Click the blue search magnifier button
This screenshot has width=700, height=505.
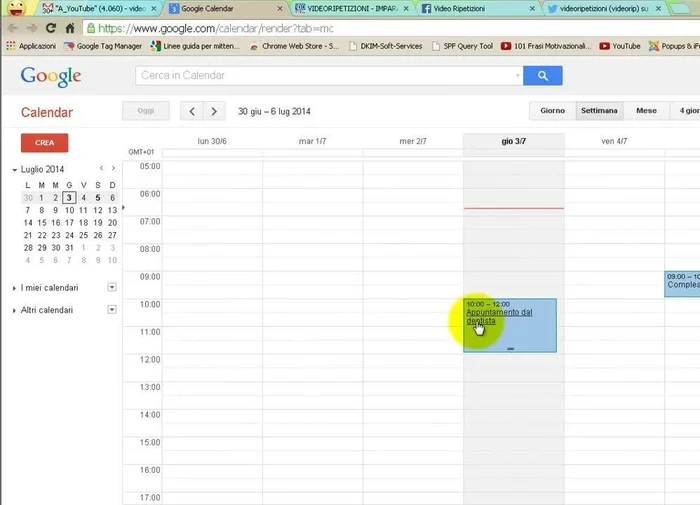click(x=542, y=76)
